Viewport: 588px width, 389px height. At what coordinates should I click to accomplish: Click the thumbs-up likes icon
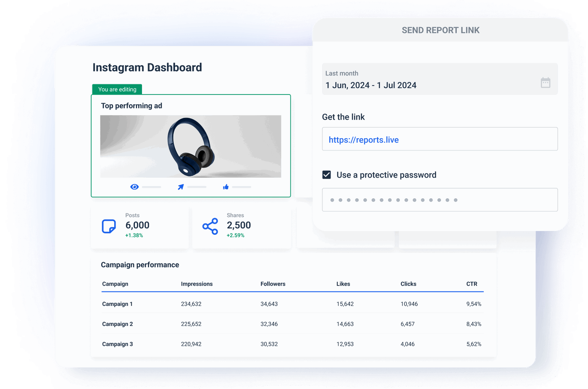[226, 187]
